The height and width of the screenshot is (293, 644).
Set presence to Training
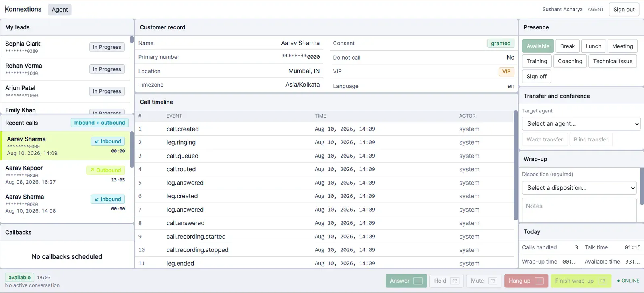click(x=537, y=61)
